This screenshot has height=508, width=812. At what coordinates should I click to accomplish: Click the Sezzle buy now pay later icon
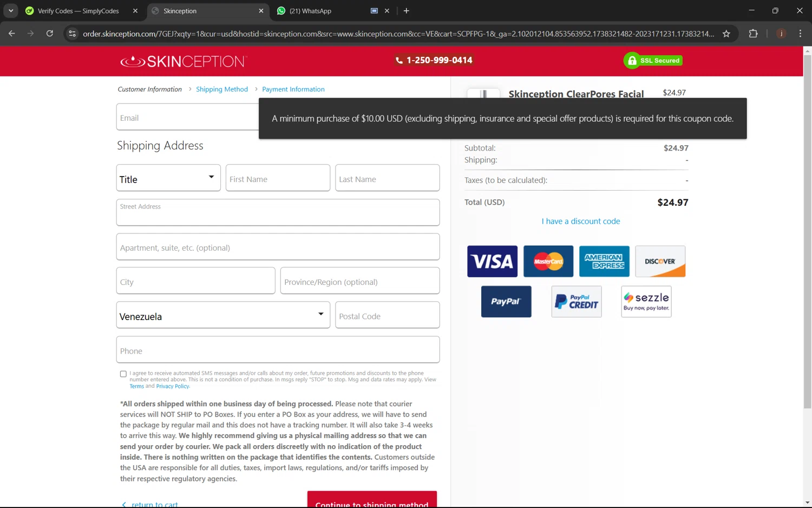pyautogui.click(x=646, y=302)
